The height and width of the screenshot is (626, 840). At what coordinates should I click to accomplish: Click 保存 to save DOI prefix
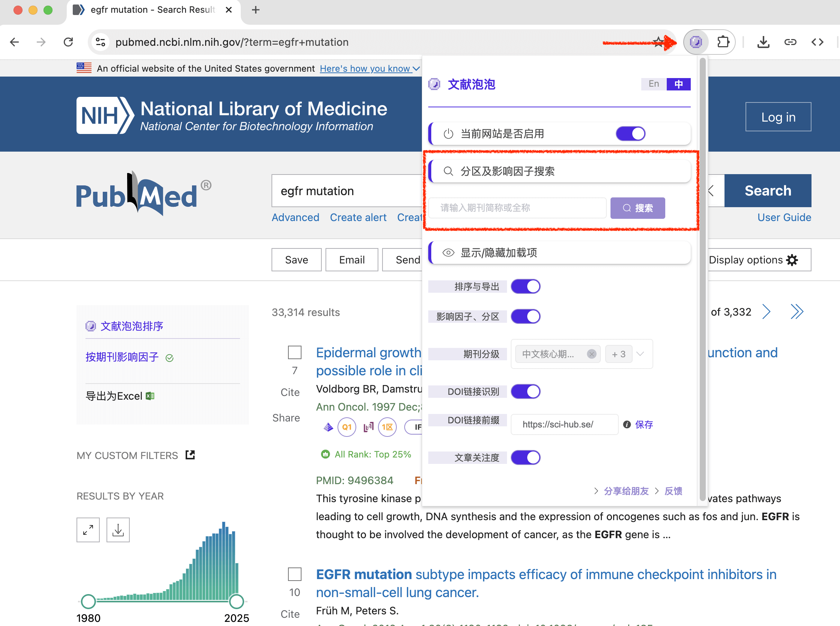pyautogui.click(x=644, y=424)
